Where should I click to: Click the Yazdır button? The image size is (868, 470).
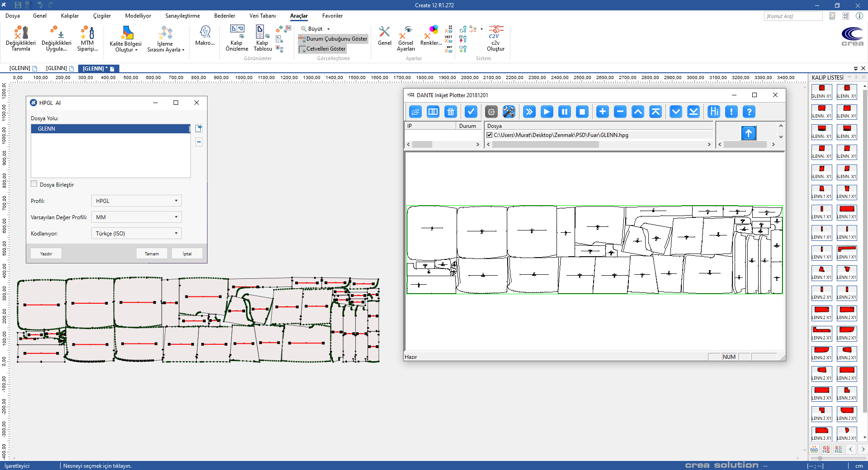pos(46,254)
